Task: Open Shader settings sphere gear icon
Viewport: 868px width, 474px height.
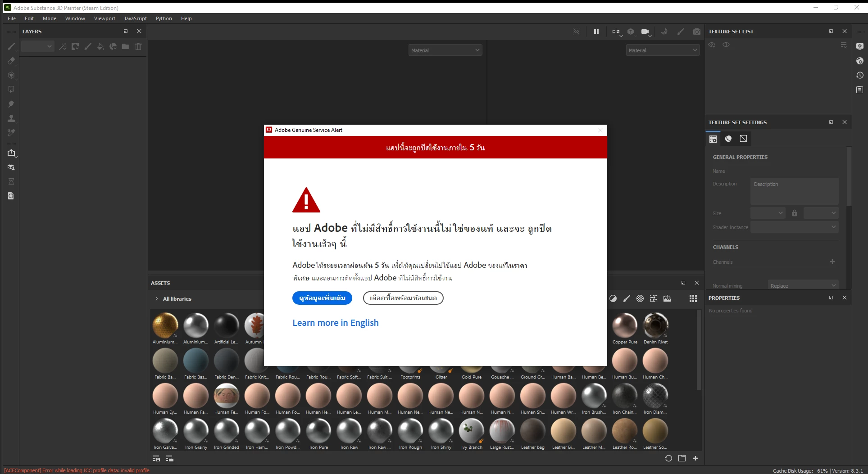Action: [860, 61]
